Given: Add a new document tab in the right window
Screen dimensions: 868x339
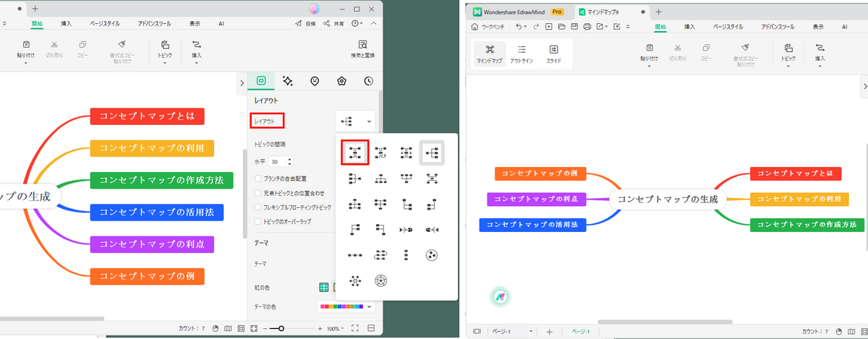Looking at the screenshot, I should [x=658, y=12].
